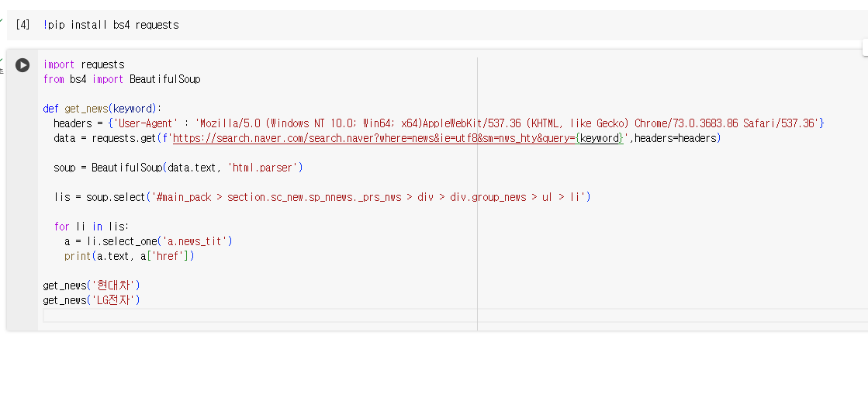Viewport: 868px width, 405px height.
Task: Click the 'lis = soup.select' selector line
Action: pyautogui.click(x=322, y=197)
